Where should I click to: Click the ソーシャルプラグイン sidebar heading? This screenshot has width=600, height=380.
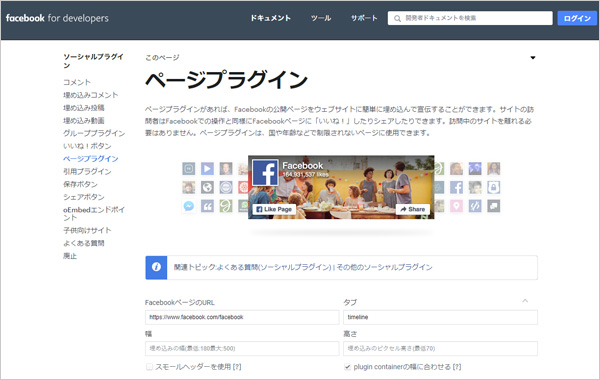click(x=93, y=61)
